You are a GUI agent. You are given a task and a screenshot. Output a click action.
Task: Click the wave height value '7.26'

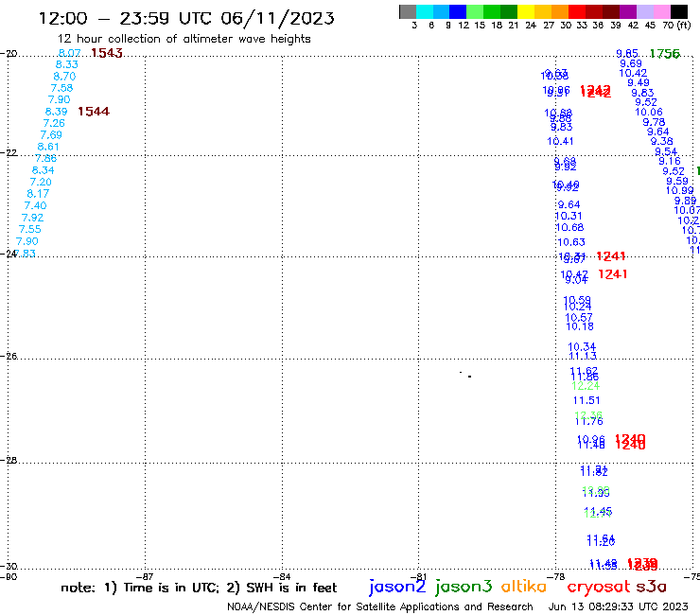coord(54,123)
